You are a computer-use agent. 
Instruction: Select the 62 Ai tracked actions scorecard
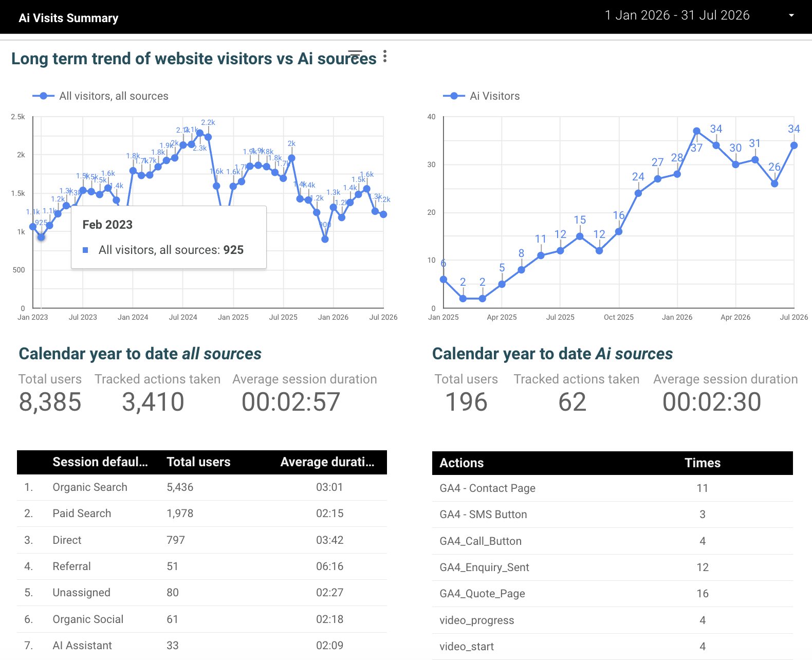576,394
